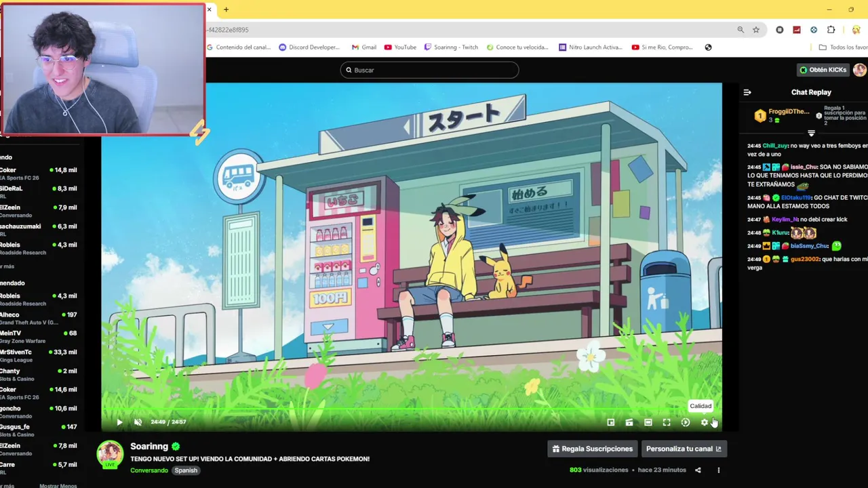Open the Calidad settings gear
Screen dimensions: 868x488
[705, 422]
